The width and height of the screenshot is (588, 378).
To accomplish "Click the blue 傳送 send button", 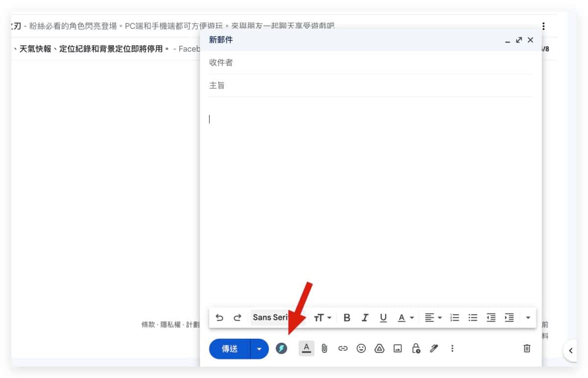I will pos(230,349).
